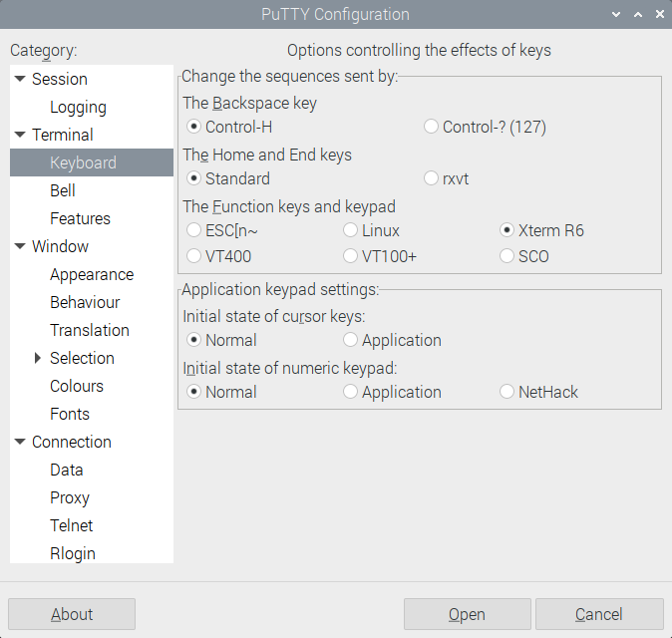The width and height of the screenshot is (672, 638).
Task: Choose NetHack numeric keypad mode
Action: pyautogui.click(x=506, y=392)
